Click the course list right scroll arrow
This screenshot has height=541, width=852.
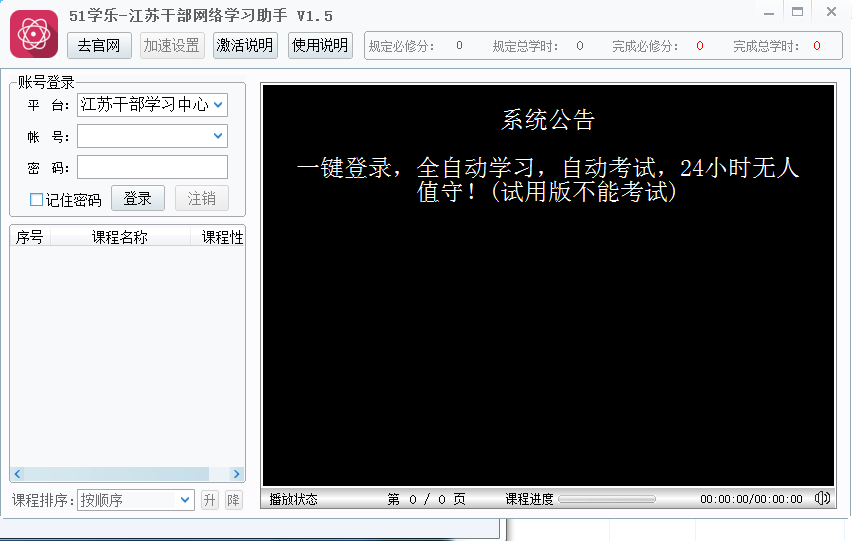(x=236, y=474)
